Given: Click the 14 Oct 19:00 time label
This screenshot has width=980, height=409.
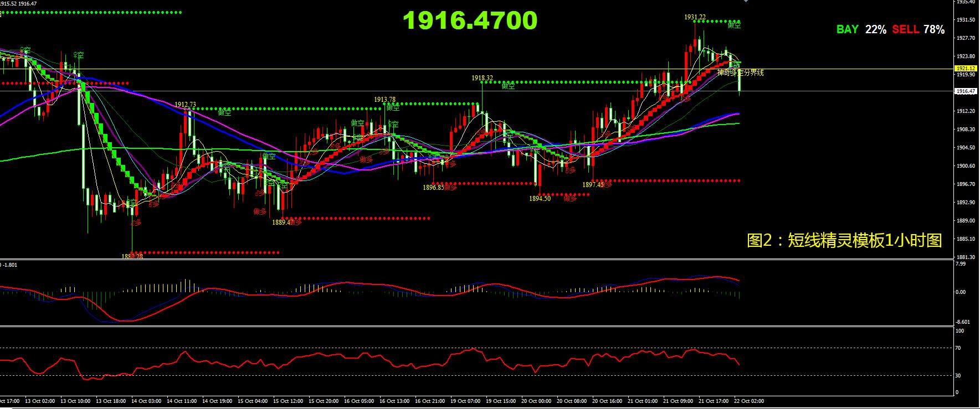Looking at the screenshot, I should click(x=217, y=401).
